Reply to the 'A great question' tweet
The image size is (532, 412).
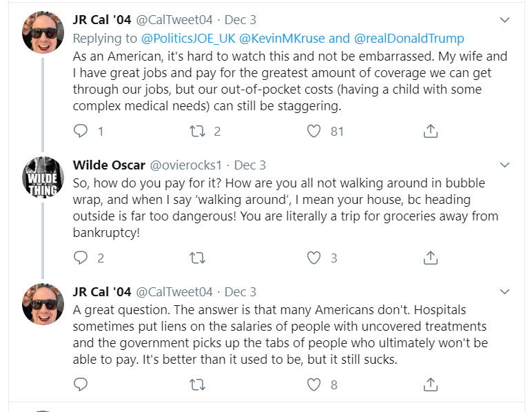point(81,384)
